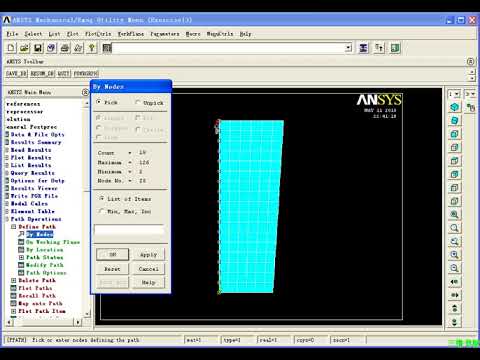Click Cancel in By Nodes dialog

(x=148, y=269)
